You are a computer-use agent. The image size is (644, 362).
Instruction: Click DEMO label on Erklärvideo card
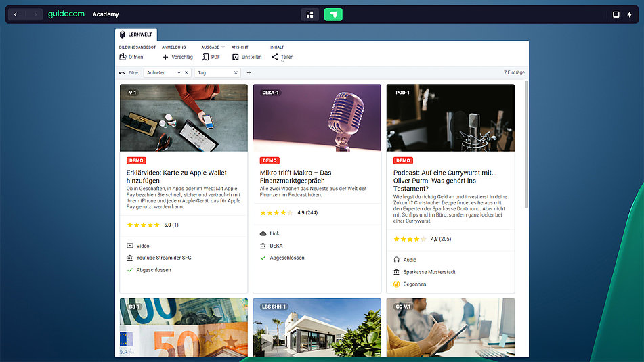click(136, 160)
